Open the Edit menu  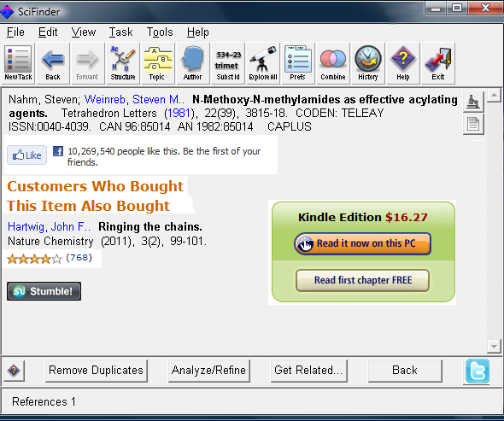coord(48,32)
